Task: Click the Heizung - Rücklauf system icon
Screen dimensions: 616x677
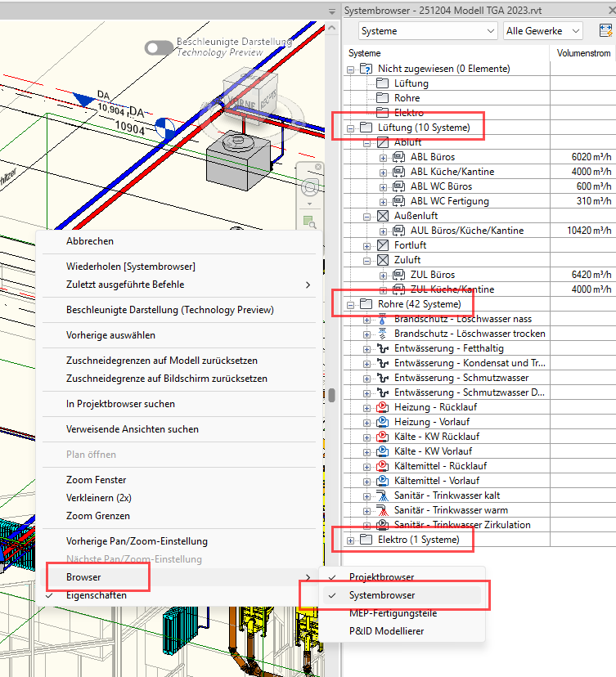Action: coord(382,407)
